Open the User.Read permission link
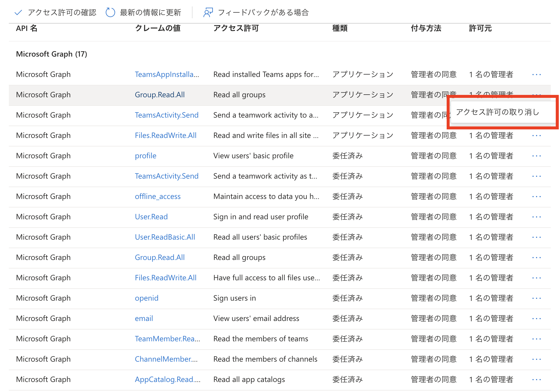The height and width of the screenshot is (392, 559). [x=151, y=217]
